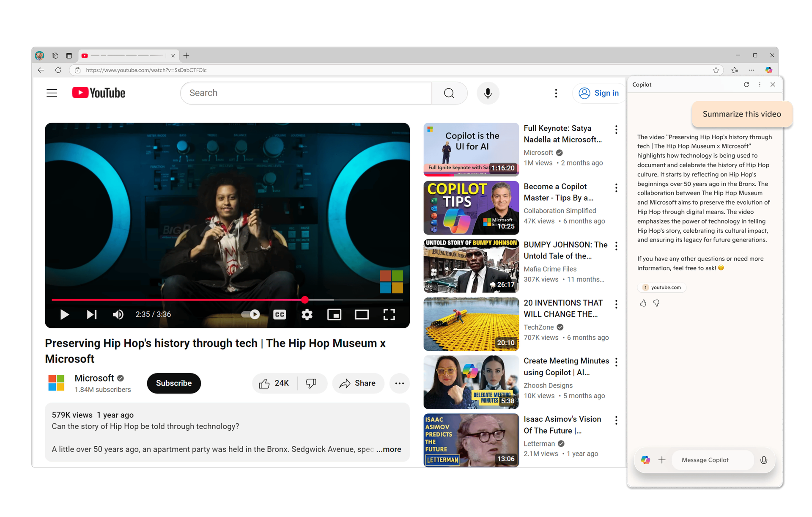Refresh the Copilot pane

click(746, 85)
